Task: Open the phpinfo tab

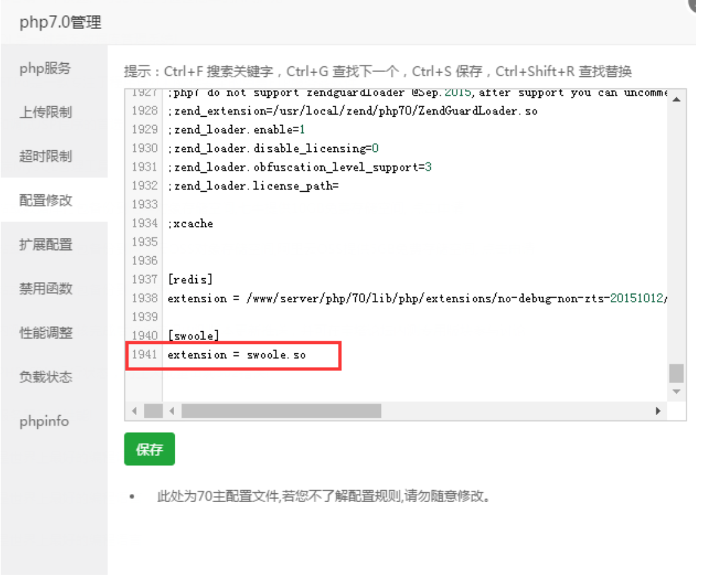Action: pyautogui.click(x=44, y=421)
